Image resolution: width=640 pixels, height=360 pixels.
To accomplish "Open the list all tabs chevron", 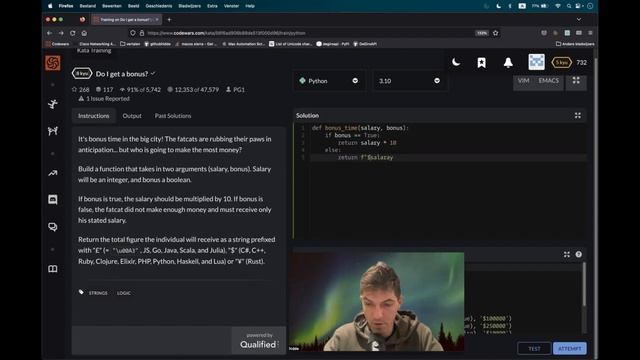I will [x=578, y=20].
